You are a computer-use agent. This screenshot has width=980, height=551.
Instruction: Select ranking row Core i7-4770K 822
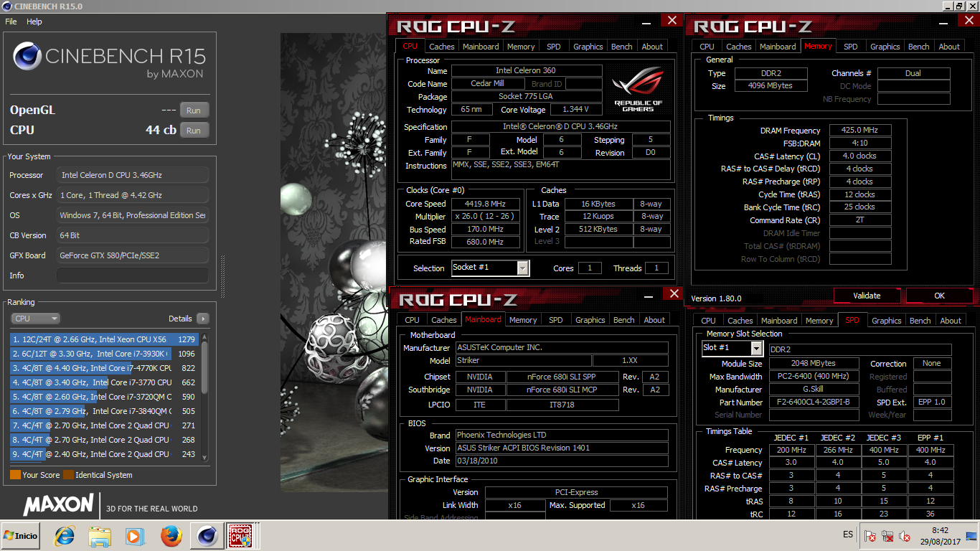tap(104, 368)
